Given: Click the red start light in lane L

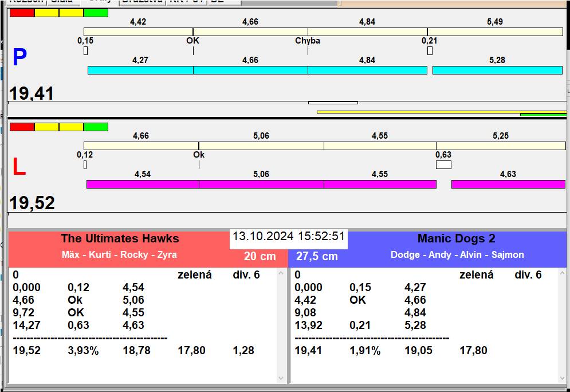Looking at the screenshot, I should pyautogui.click(x=22, y=127).
